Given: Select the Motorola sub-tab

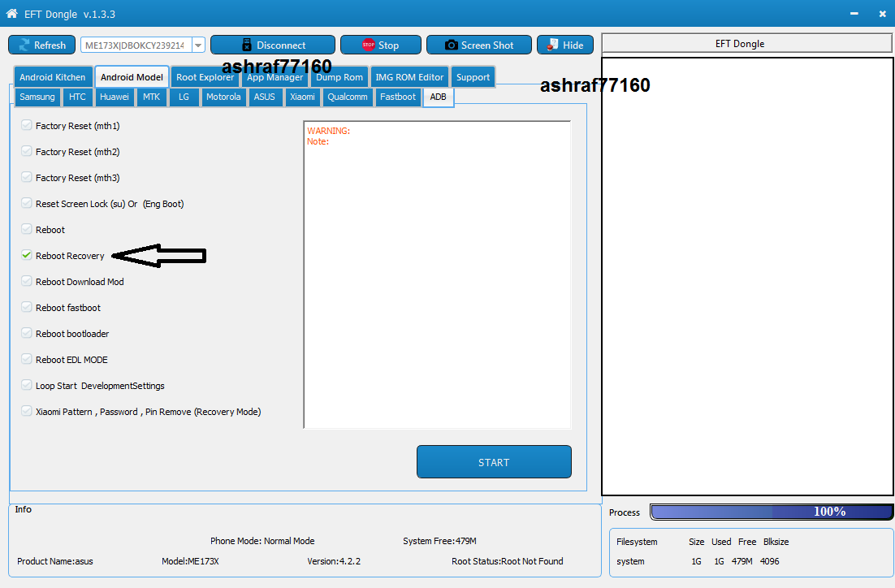Looking at the screenshot, I should 223,97.
